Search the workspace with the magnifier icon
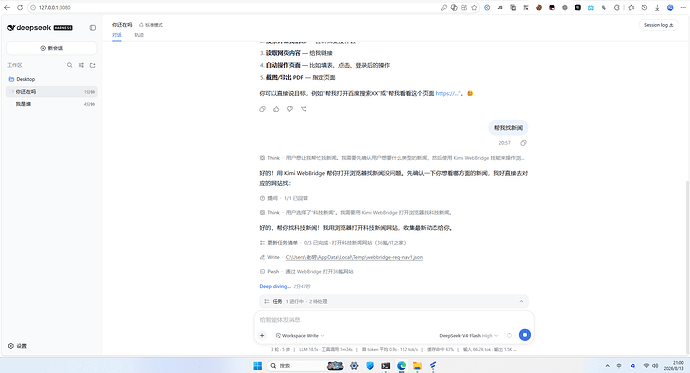 tap(70, 65)
